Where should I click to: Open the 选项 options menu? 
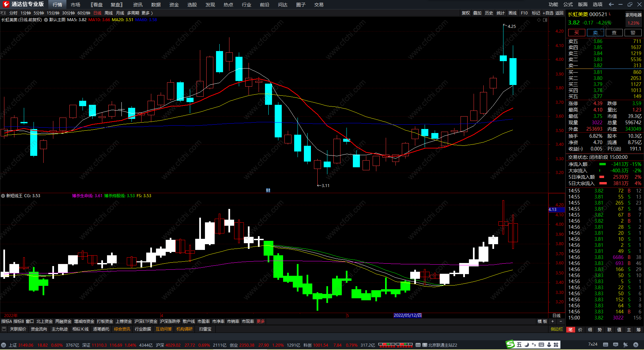pos(598,4)
